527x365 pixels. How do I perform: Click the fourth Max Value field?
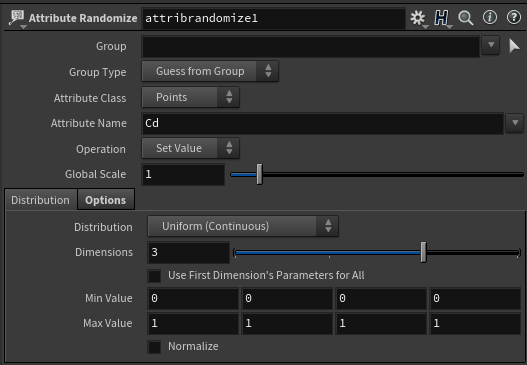pyautogui.click(x=475, y=324)
